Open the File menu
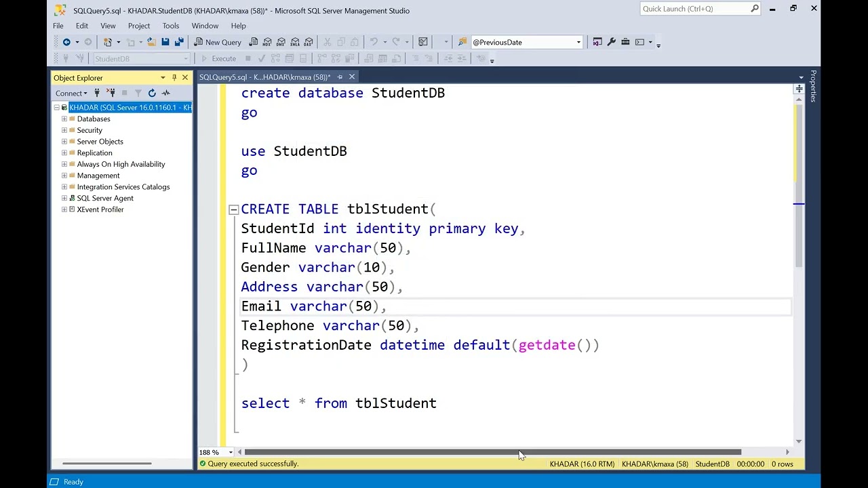This screenshot has width=868, height=488. click(58, 26)
